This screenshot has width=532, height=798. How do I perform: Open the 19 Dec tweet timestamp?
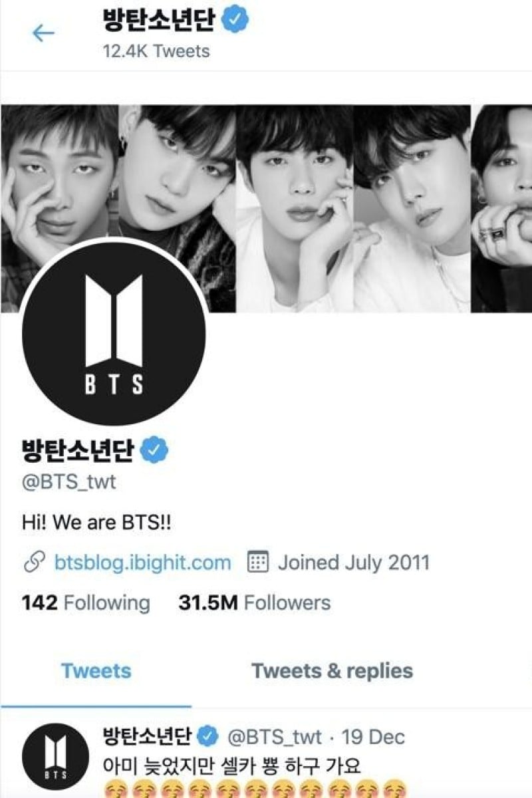coord(373,737)
